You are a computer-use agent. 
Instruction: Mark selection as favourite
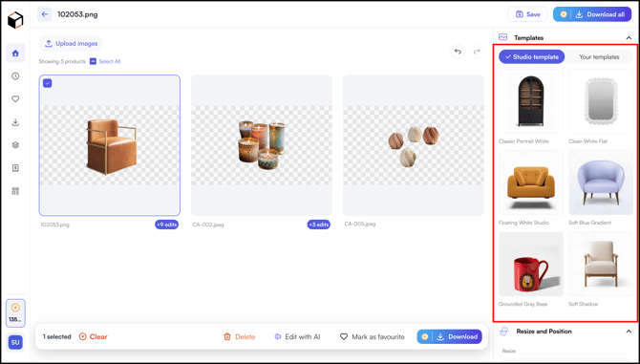click(373, 337)
